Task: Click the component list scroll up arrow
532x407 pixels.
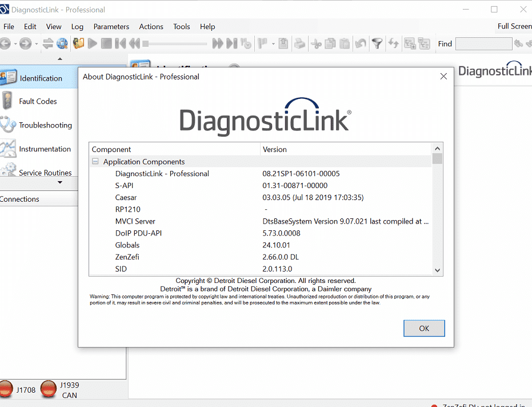Action: coord(437,149)
